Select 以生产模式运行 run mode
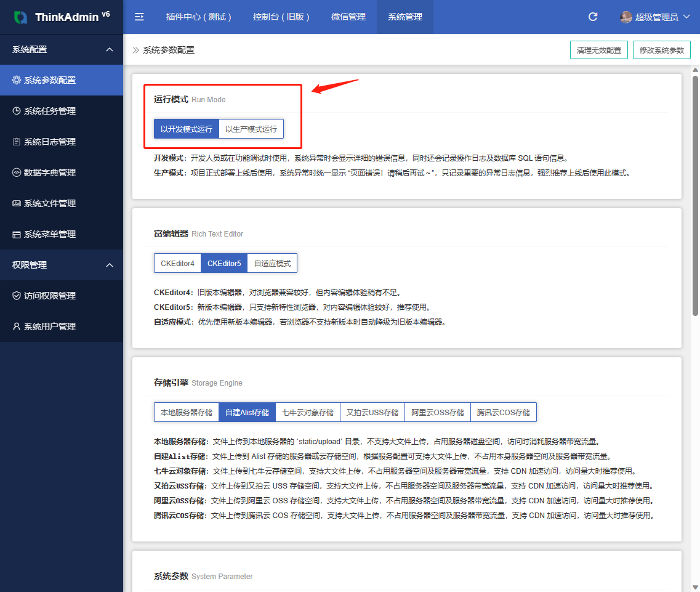The image size is (700, 592). 251,129
